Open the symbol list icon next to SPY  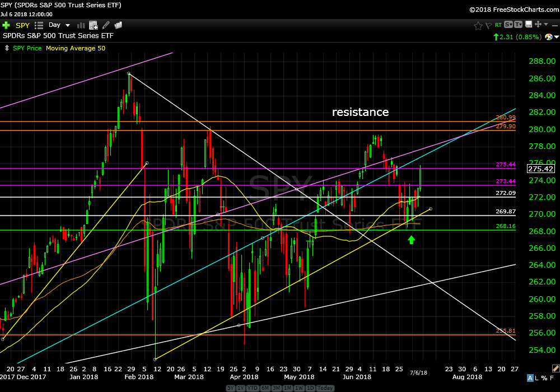(x=39, y=25)
